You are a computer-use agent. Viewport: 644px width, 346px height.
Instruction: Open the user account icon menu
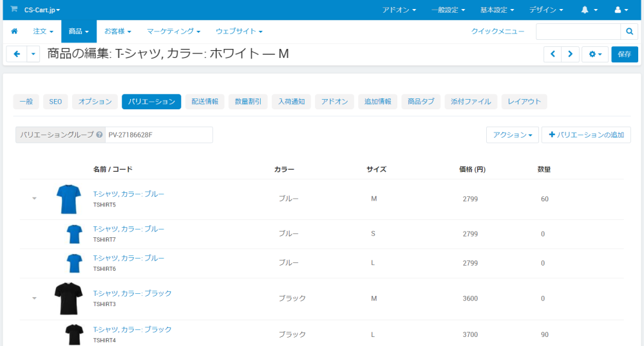coord(621,10)
